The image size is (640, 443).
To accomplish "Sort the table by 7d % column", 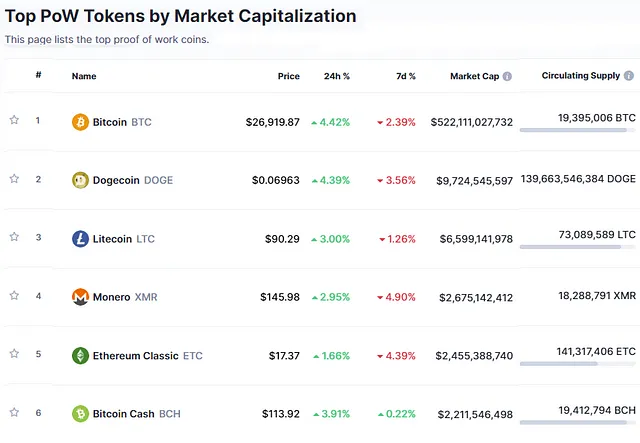I will [x=406, y=76].
